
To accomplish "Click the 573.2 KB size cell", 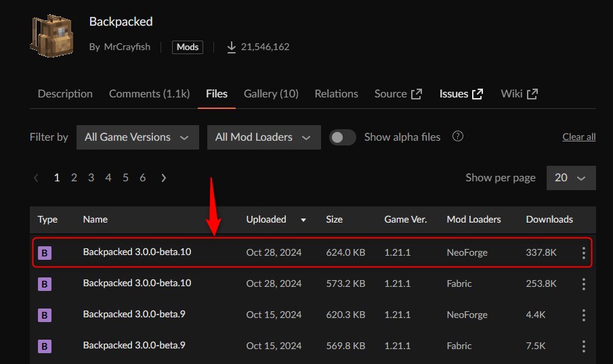I will (345, 283).
